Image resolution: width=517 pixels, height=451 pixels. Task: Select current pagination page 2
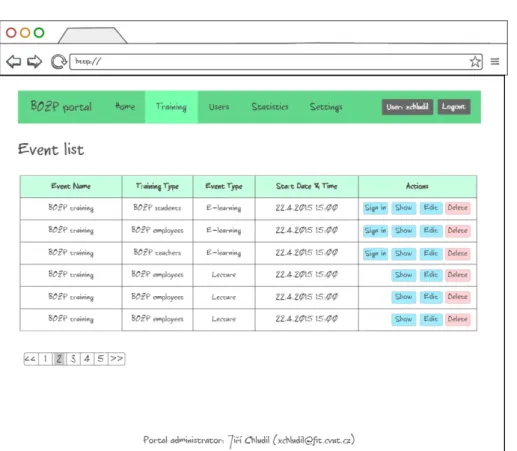click(x=59, y=359)
